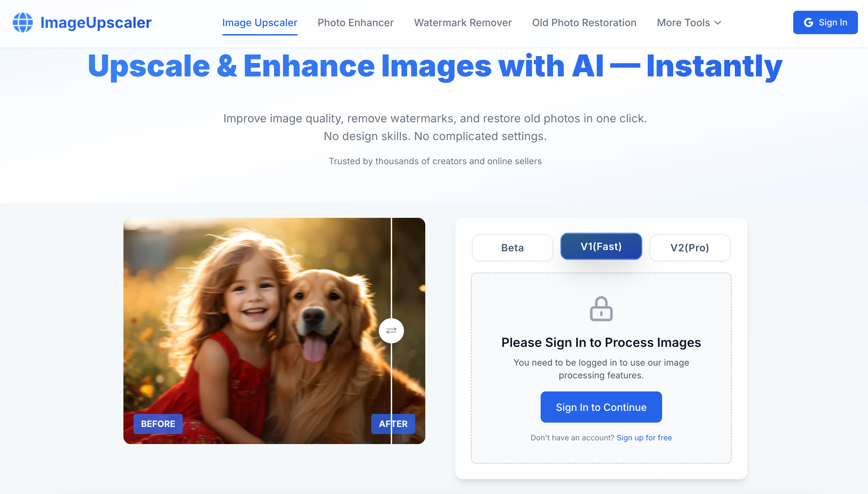Click the Sign up for free link
Screen dimensions: 868x494
tap(644, 438)
